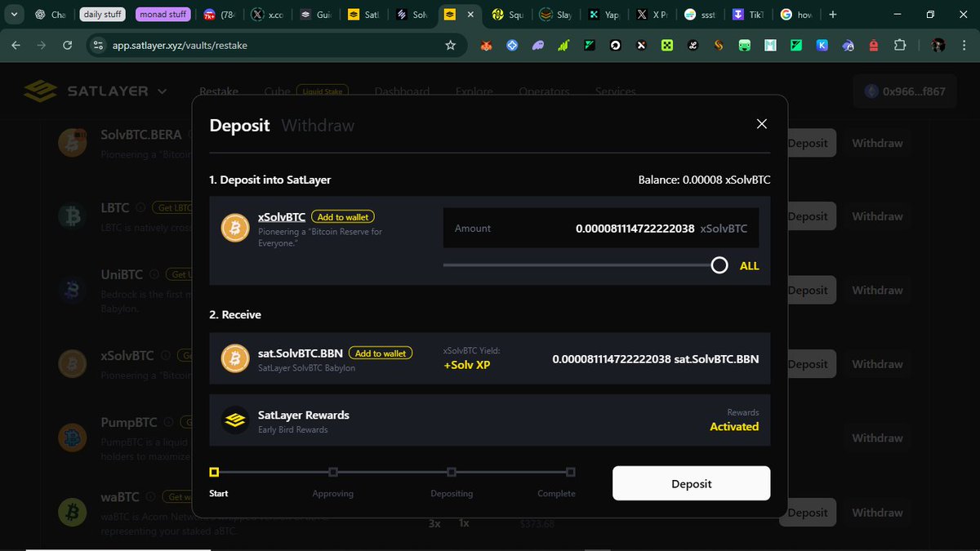This screenshot has height=551, width=980.
Task: Open the xSolvBTC token link
Action: [282, 217]
